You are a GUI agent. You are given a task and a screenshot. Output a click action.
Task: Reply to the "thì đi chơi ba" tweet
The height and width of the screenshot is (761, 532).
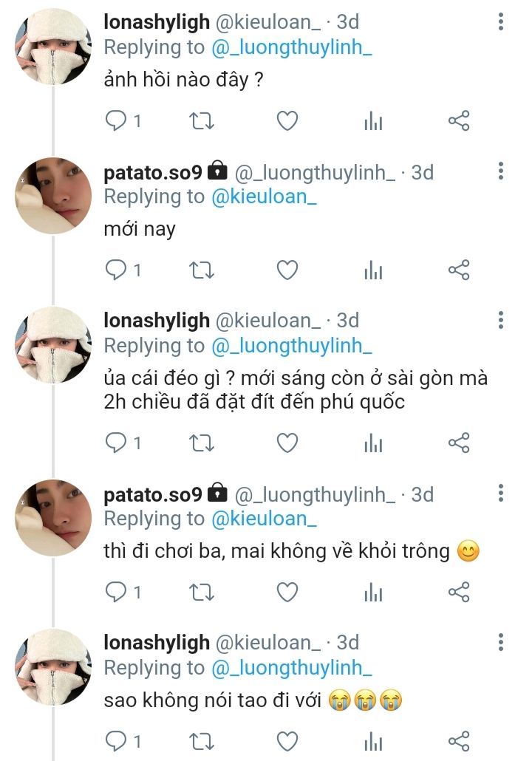tap(116, 592)
